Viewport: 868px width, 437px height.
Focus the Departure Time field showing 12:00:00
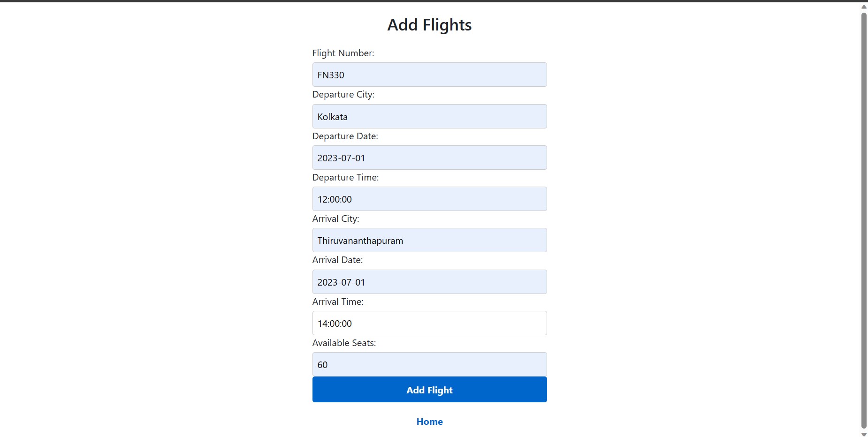[429, 198]
